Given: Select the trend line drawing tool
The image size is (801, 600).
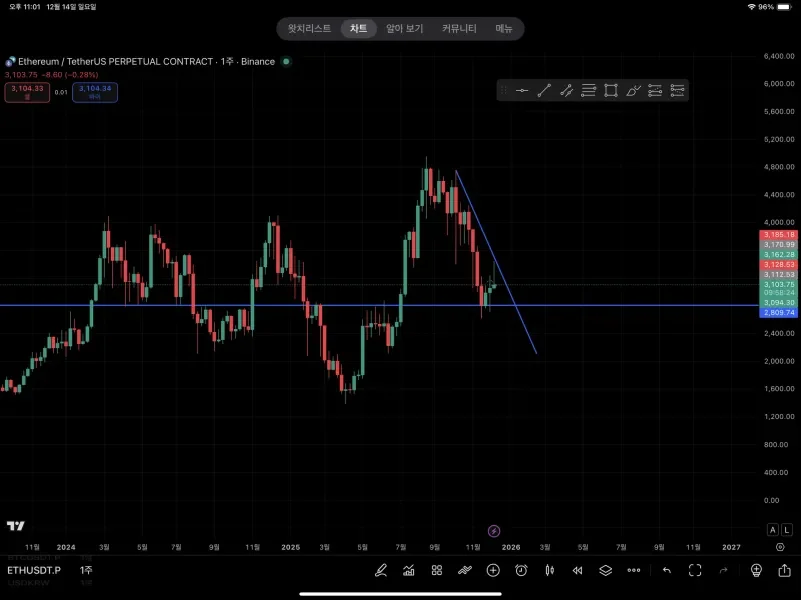Looking at the screenshot, I should (x=544, y=91).
